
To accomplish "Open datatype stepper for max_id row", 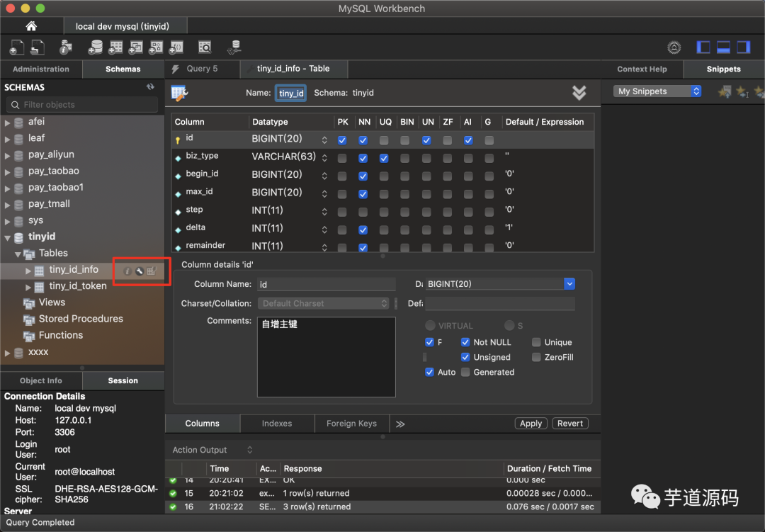I will point(324,194).
